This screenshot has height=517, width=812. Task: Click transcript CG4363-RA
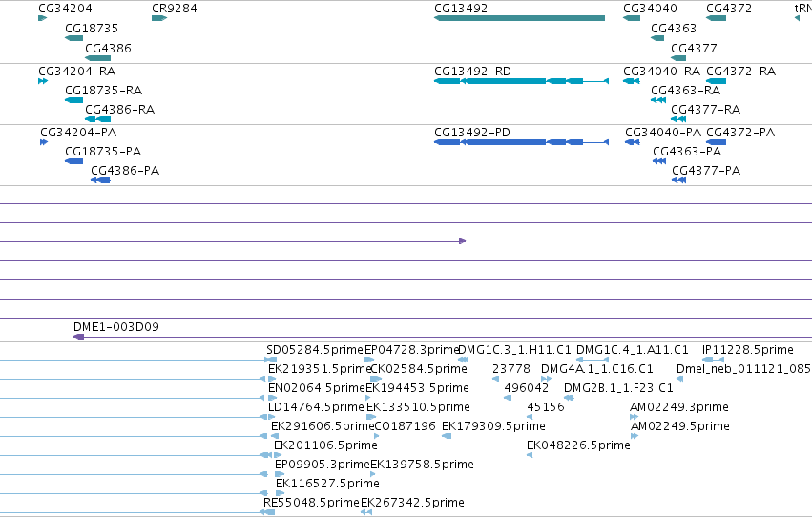tap(686, 90)
